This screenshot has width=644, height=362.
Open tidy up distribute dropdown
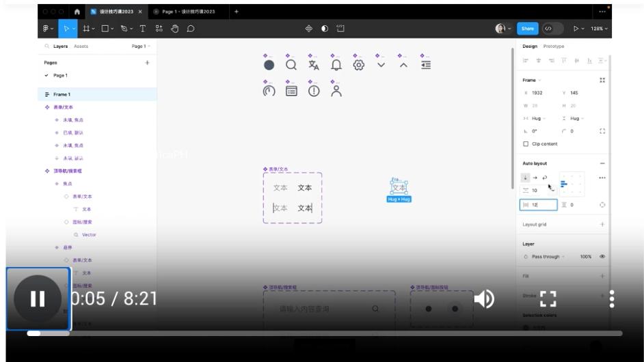click(x=602, y=60)
